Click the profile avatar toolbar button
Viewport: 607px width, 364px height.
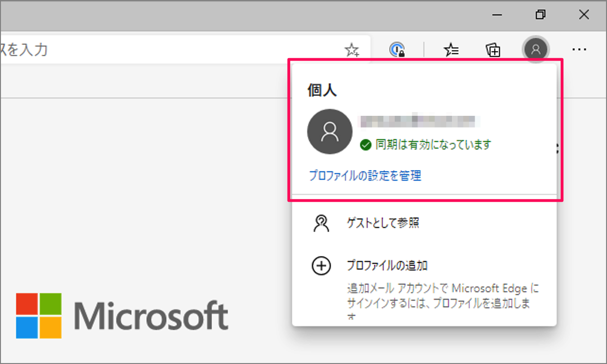536,49
